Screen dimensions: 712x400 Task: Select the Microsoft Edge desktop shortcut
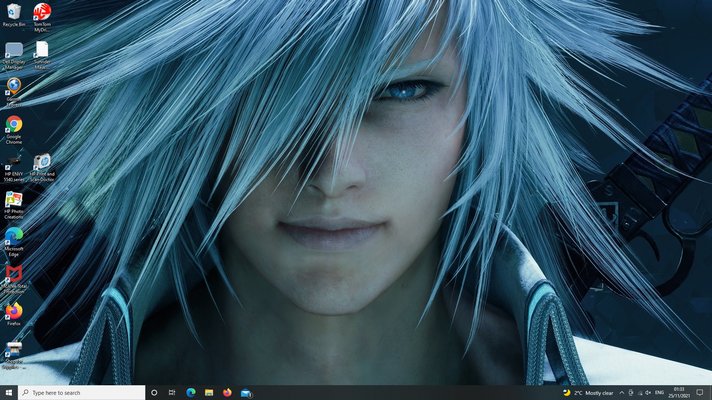14,242
